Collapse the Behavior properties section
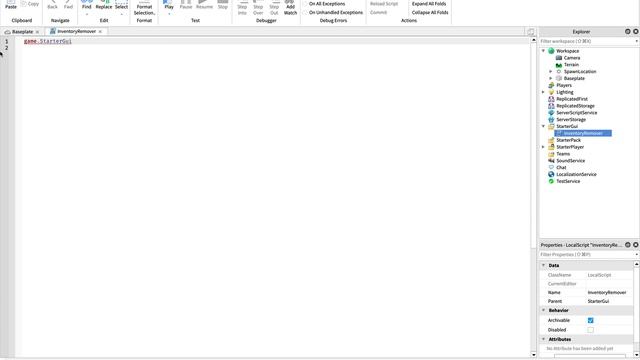Screen dimensions: 640x360 (543, 310)
